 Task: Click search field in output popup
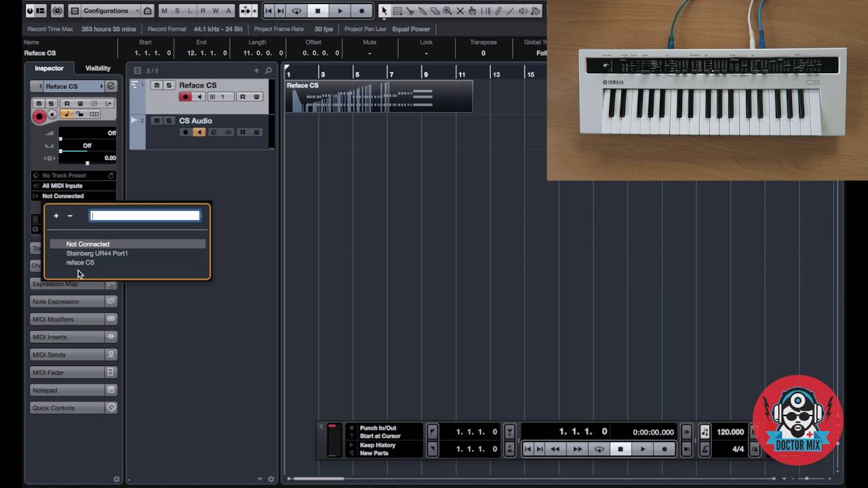[145, 216]
